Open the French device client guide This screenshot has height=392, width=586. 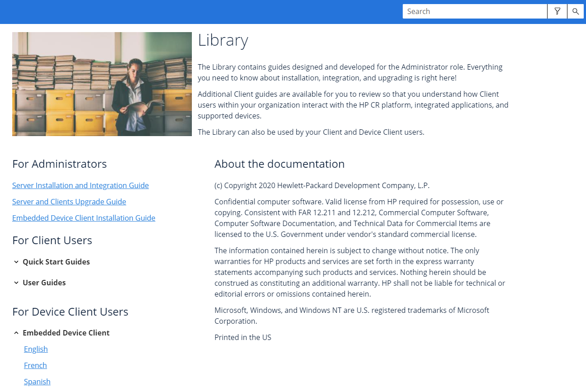coord(35,365)
